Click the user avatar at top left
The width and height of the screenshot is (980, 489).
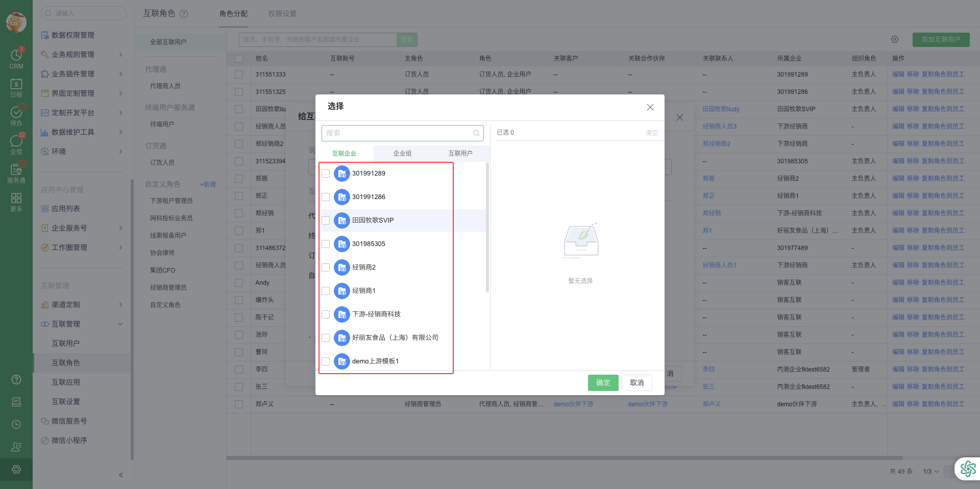tap(16, 22)
